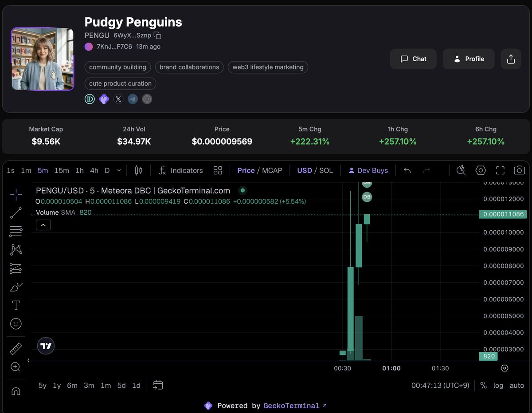Click the cute product curation tag
Viewport: 532px width, 413px height.
120,83
